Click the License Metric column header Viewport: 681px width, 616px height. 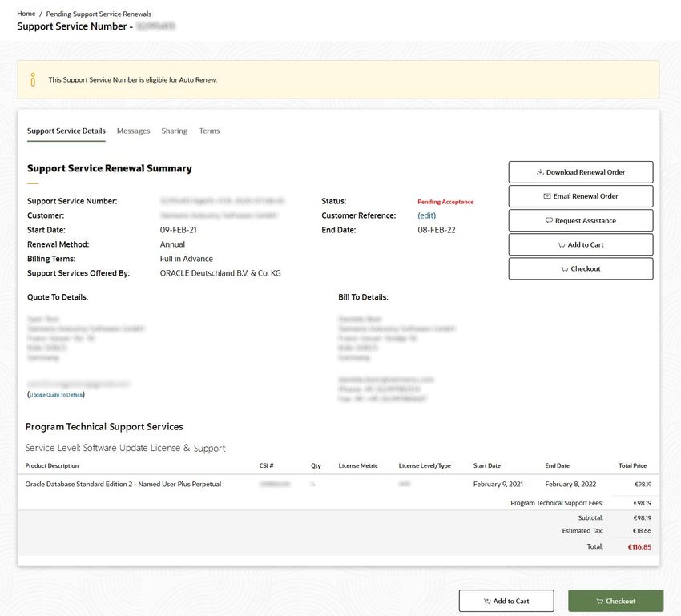click(358, 465)
